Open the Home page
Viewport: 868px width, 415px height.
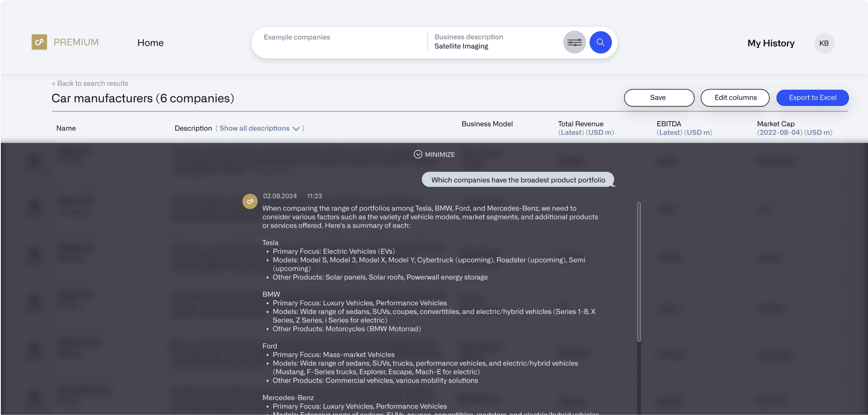[150, 43]
